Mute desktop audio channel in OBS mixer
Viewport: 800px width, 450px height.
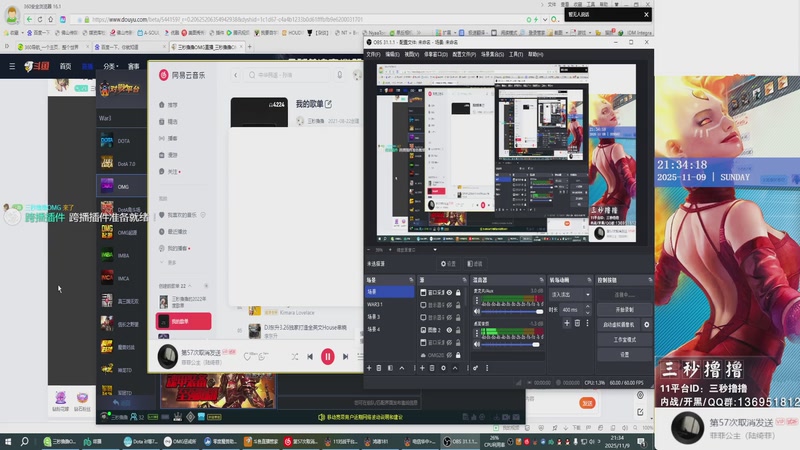click(477, 344)
